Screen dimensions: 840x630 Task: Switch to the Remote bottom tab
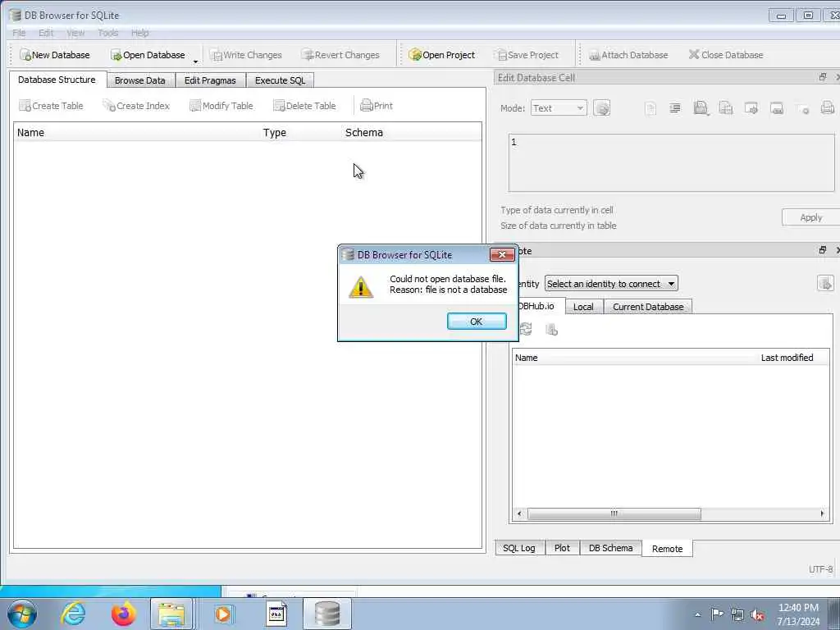pos(668,549)
